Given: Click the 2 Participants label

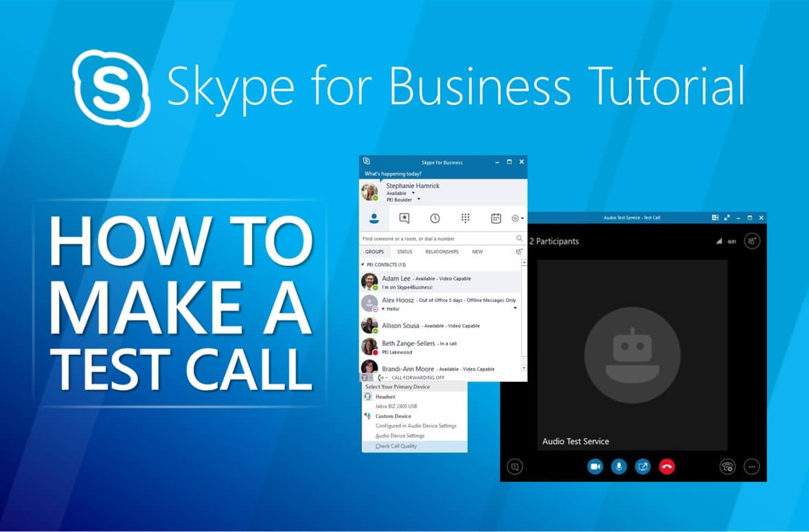Looking at the screenshot, I should pos(554,241).
